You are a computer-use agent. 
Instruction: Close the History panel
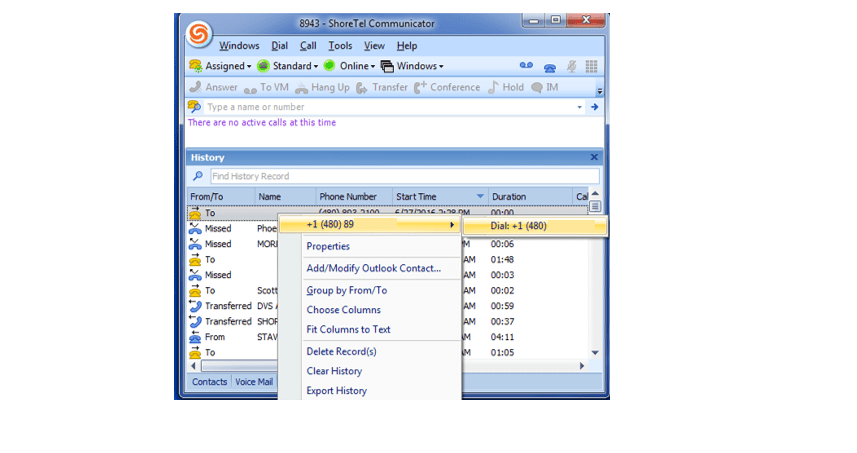594,157
